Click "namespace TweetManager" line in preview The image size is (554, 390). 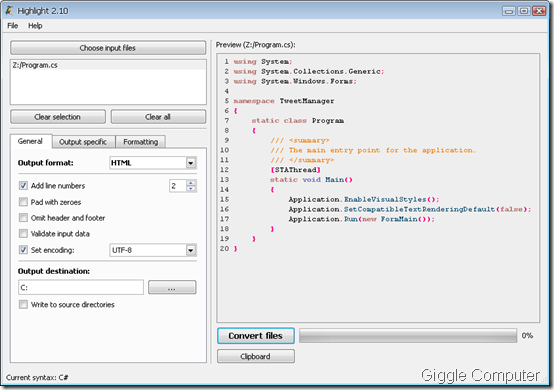[283, 101]
